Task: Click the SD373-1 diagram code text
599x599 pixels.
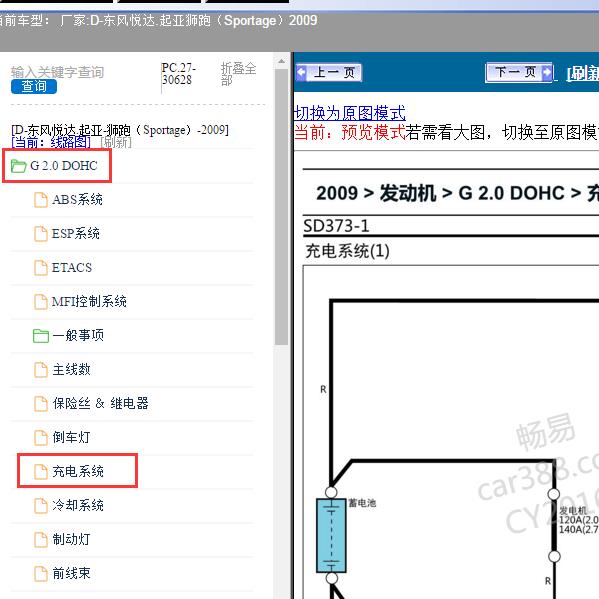Action: [x=336, y=226]
